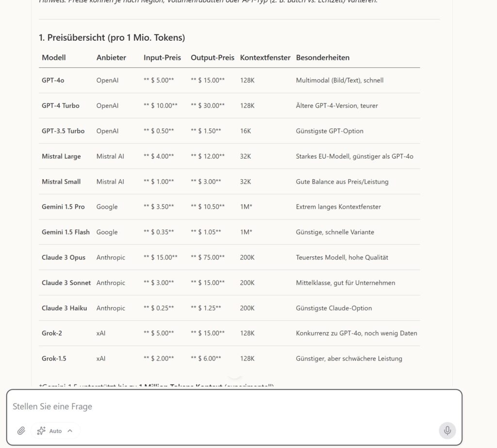Click the 'Besonderheiten' column header
The image size is (497, 448).
(323, 57)
